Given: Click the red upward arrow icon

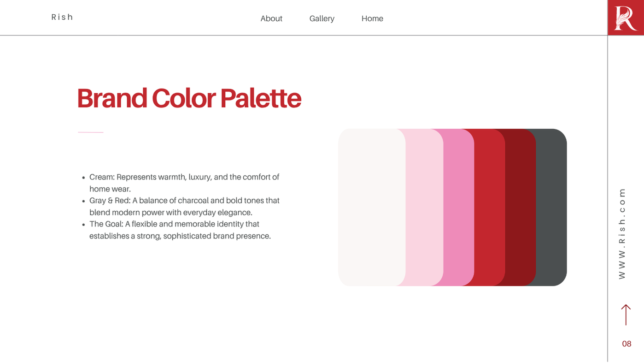Looking at the screenshot, I should (x=626, y=315).
